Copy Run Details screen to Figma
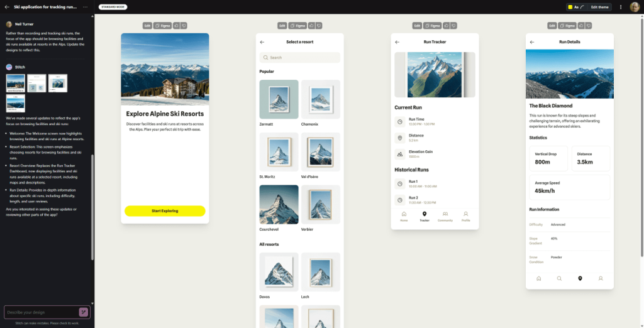 (x=567, y=26)
